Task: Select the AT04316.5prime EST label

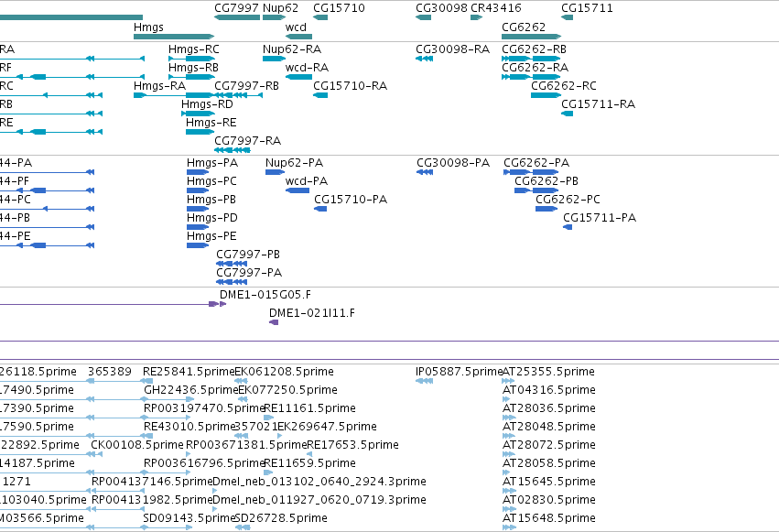Action: (x=549, y=390)
